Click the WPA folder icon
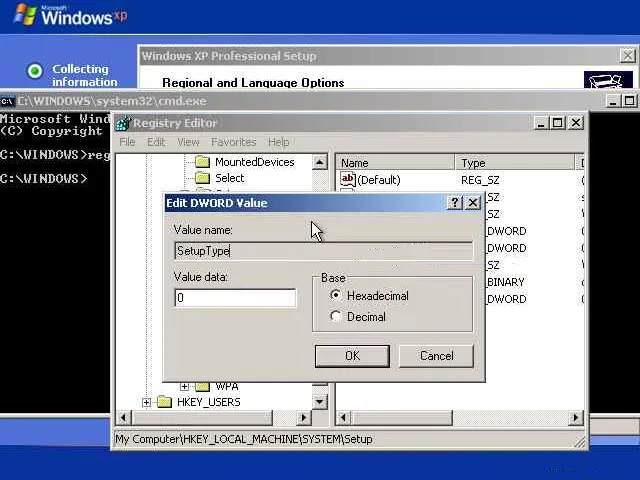640x480 pixels. [202, 386]
